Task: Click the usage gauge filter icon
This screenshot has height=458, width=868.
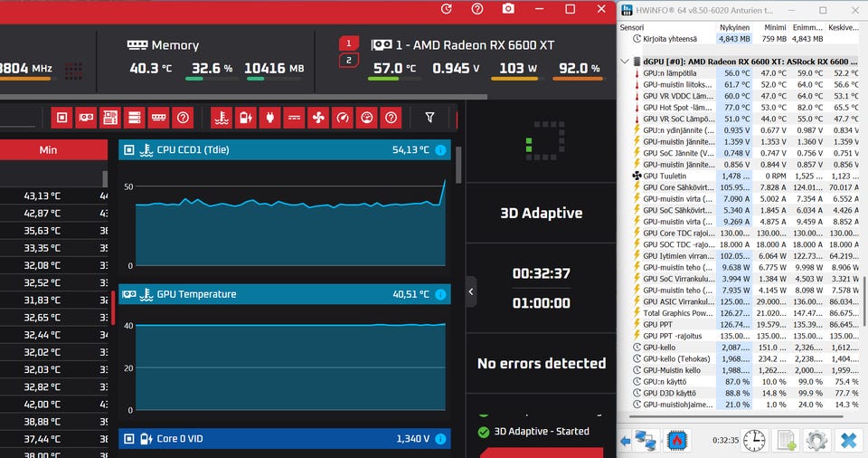Action: [x=343, y=118]
